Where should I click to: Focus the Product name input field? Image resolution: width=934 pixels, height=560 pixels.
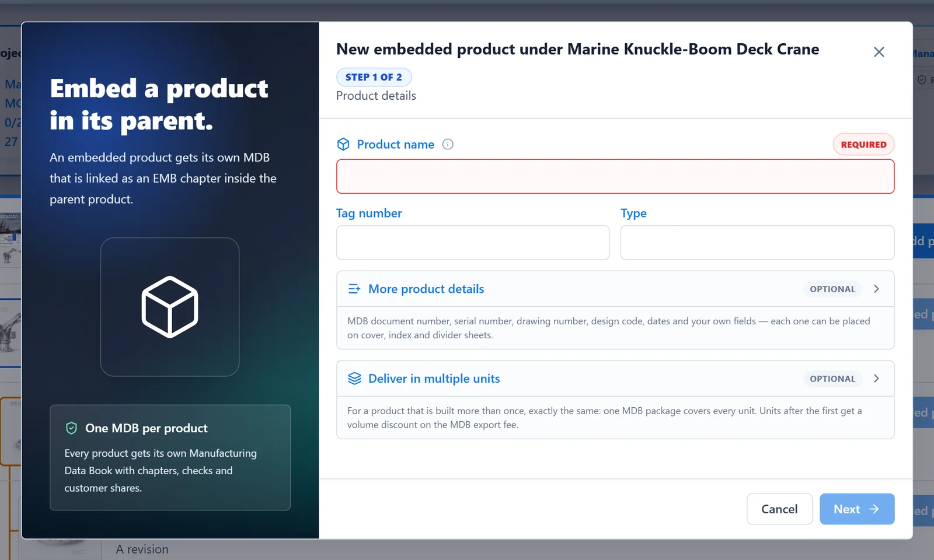[x=615, y=176]
